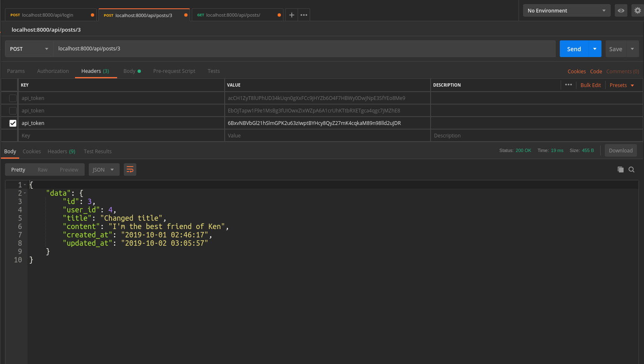Click "updated_at" line in JSON response
The width and height of the screenshot is (644, 364).
click(135, 243)
